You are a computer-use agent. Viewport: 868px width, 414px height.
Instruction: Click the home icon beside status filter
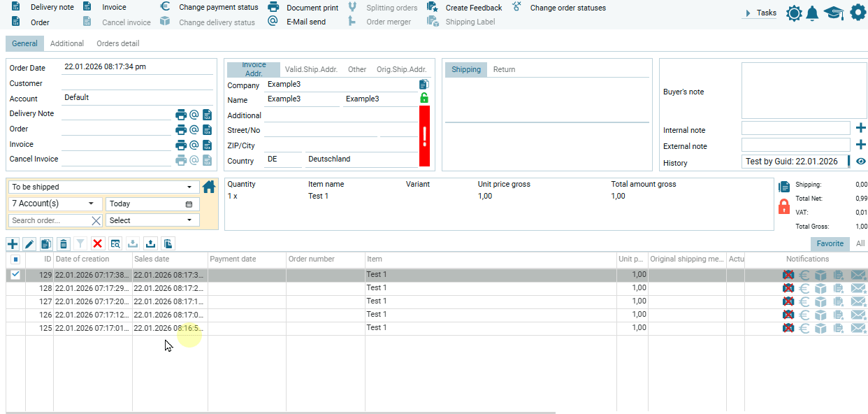click(209, 187)
